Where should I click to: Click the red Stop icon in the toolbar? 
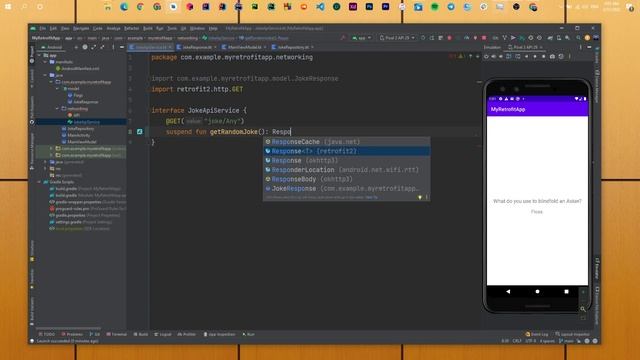[484, 38]
